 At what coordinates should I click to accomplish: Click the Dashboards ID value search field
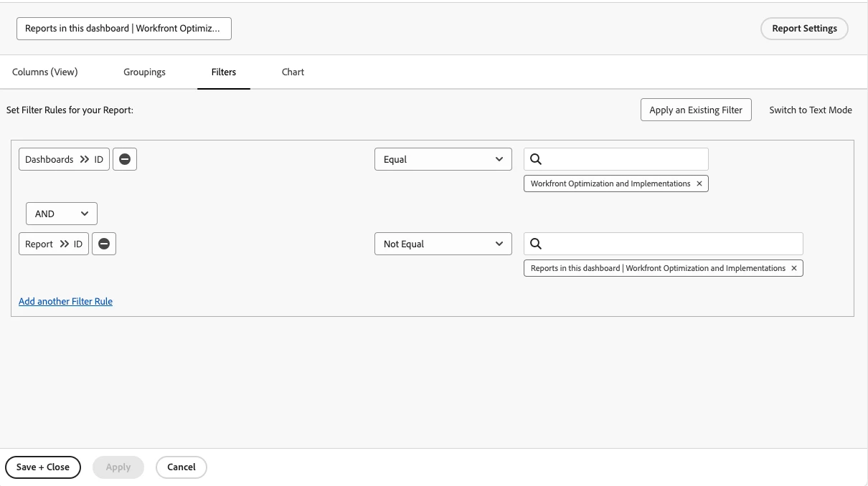point(616,159)
